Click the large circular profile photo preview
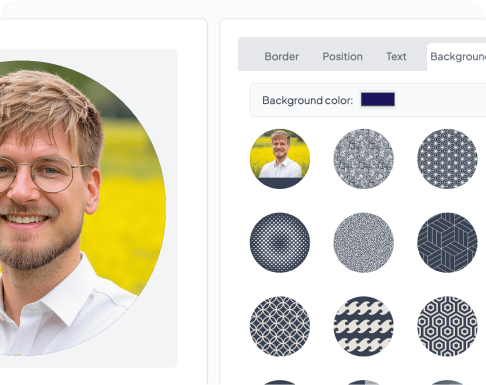Screen dimensions: 486x385 click(67, 208)
